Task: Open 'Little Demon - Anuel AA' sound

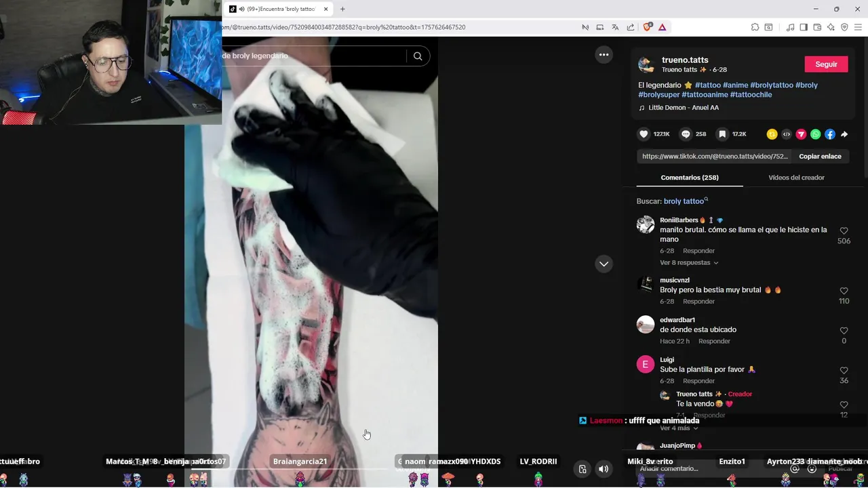Action: coord(684,108)
